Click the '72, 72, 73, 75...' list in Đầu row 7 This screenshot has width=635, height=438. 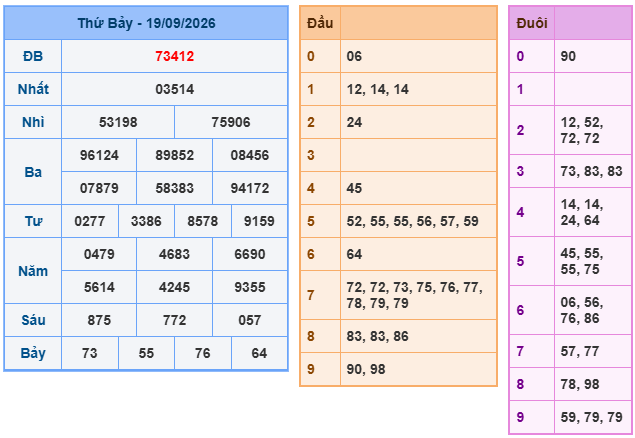(x=414, y=295)
